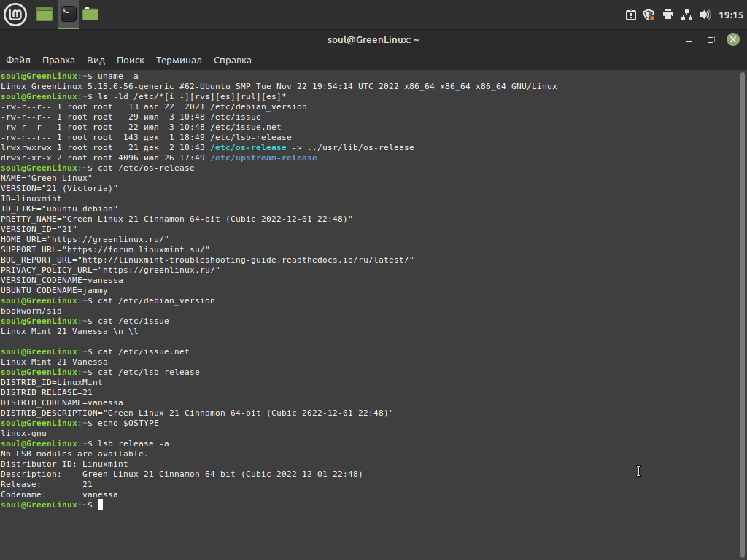Click the 'cat /etc/debian_version' command text
The image size is (747, 560).
click(156, 301)
